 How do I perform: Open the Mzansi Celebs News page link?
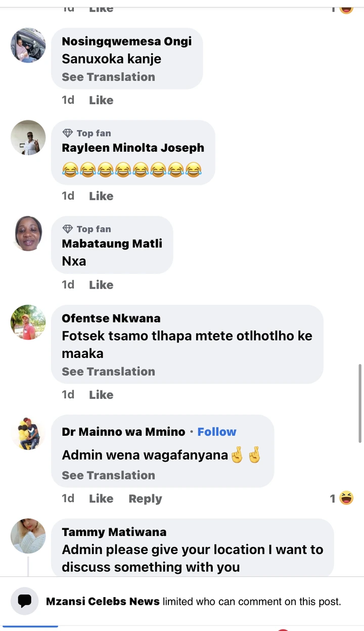pos(103,602)
